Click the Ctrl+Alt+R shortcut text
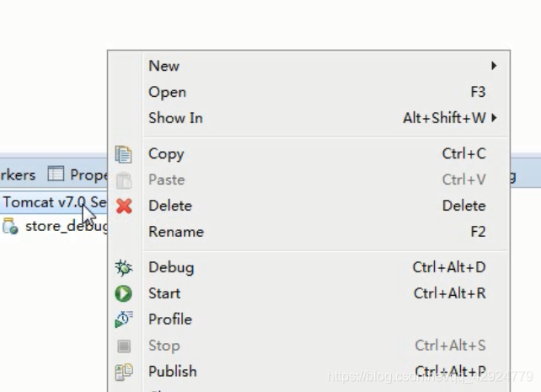This screenshot has width=541, height=392. point(450,293)
